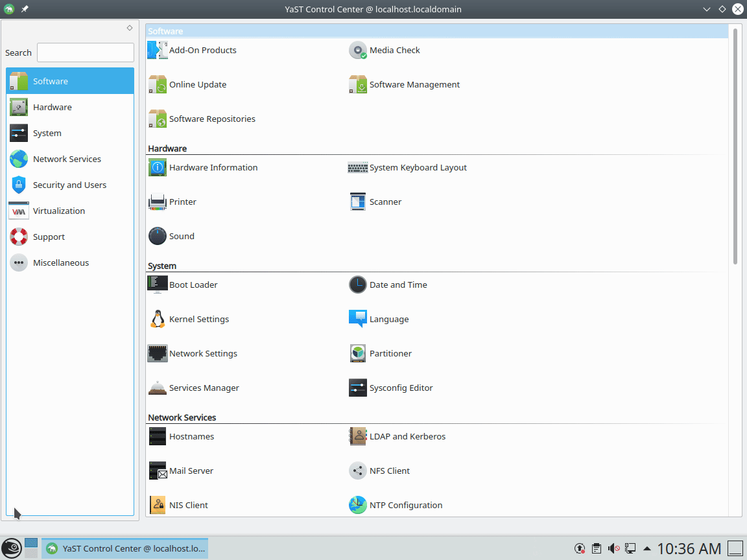Pin the window on all desktops
Screen dimensions: 747x560
[25, 9]
